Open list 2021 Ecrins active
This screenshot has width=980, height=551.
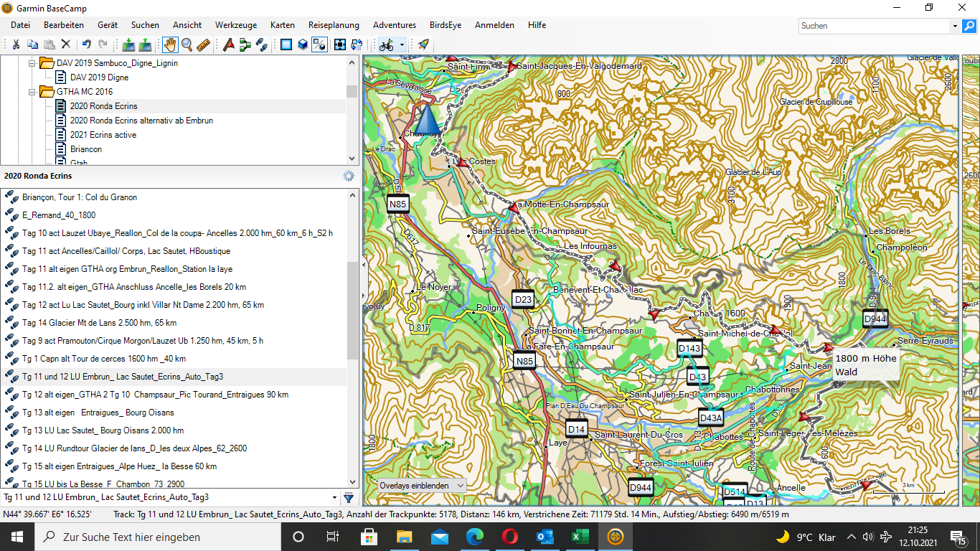point(103,135)
